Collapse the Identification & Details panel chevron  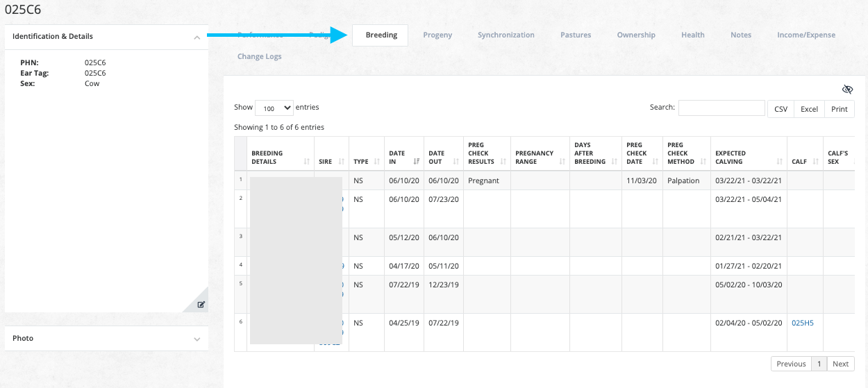[x=197, y=37]
